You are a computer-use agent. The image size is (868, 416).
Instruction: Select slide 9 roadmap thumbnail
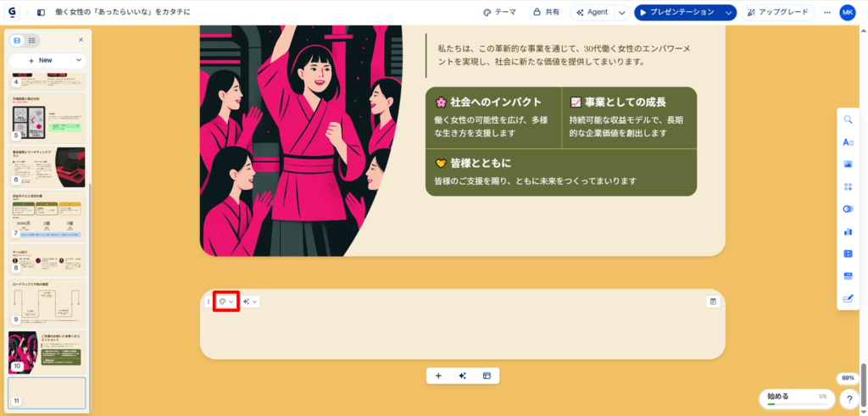point(47,302)
